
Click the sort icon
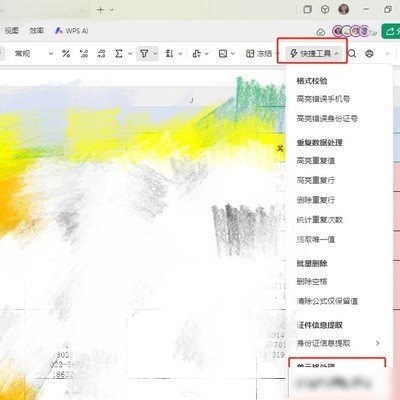(170, 54)
